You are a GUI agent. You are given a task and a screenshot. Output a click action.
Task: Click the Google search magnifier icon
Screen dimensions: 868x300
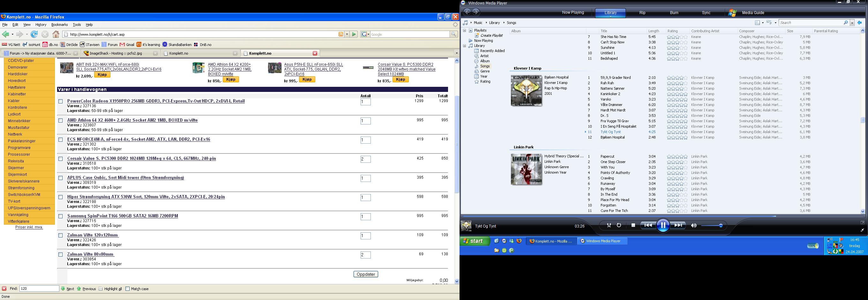pyautogui.click(x=453, y=34)
